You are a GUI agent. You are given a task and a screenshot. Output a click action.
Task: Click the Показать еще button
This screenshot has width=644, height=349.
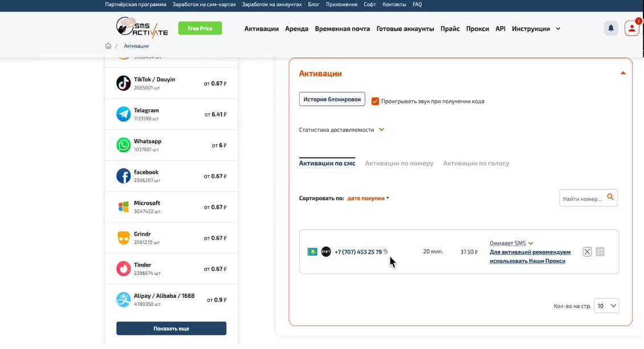tap(172, 328)
